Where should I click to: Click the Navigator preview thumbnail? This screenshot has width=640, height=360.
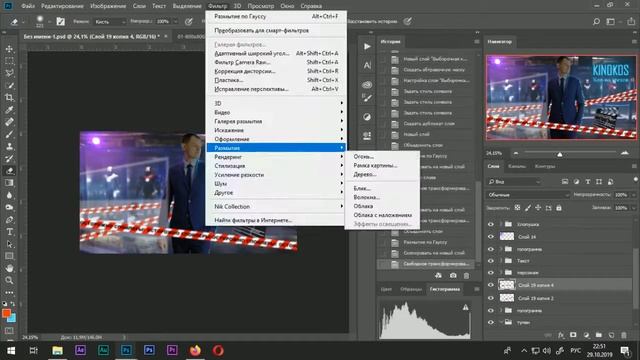coord(561,98)
